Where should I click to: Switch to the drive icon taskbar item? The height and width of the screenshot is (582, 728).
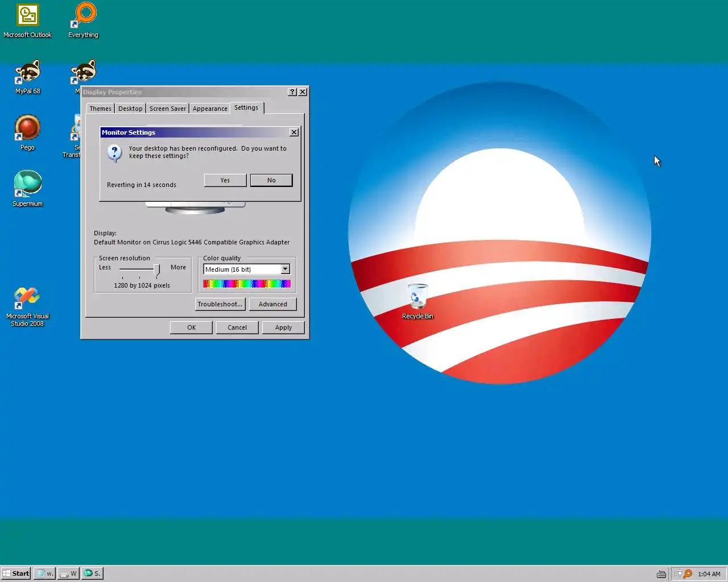(x=68, y=573)
